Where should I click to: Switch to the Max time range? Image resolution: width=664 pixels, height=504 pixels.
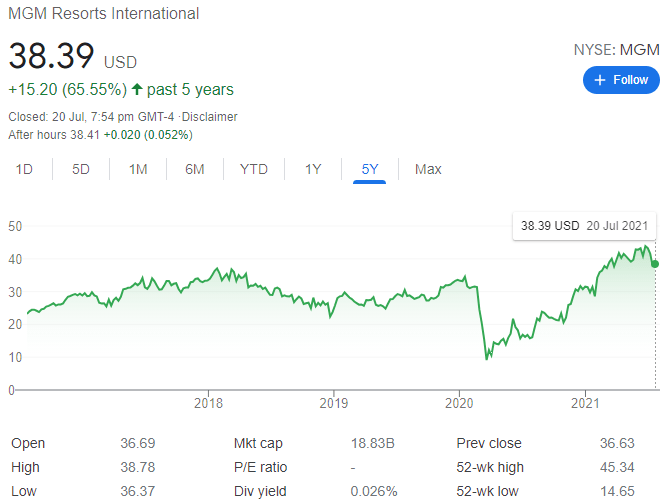pyautogui.click(x=428, y=169)
